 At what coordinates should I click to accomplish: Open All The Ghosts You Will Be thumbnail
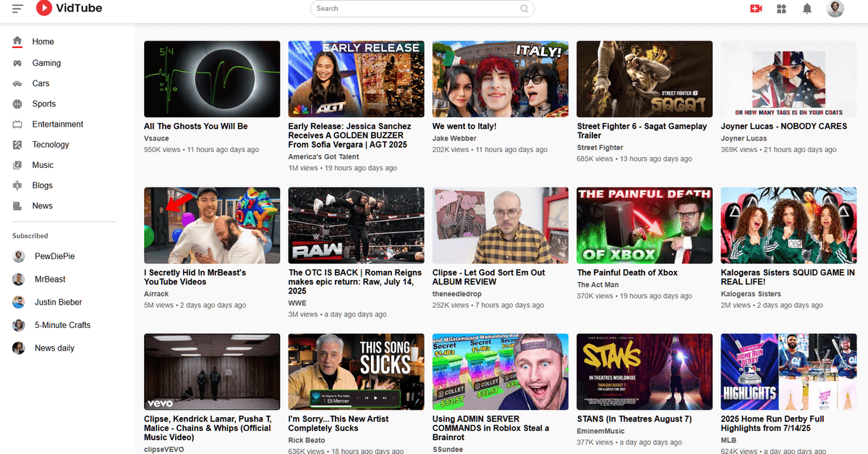tap(212, 79)
